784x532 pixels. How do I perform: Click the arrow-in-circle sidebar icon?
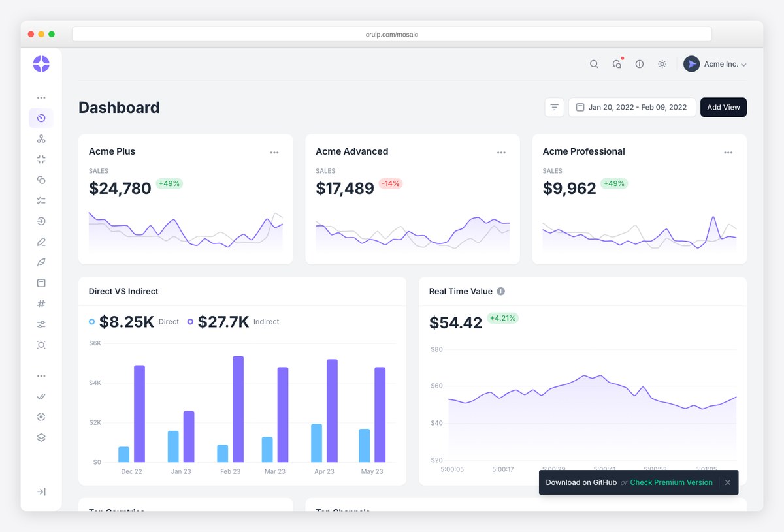tap(41, 221)
